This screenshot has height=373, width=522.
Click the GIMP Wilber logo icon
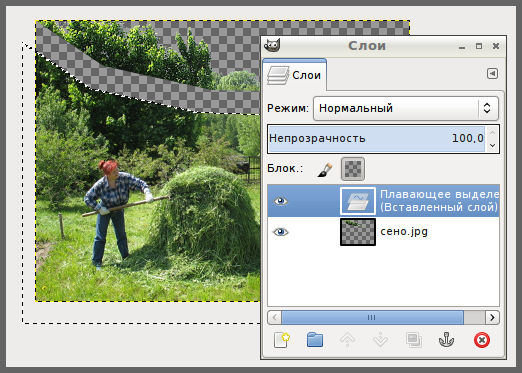tap(272, 45)
